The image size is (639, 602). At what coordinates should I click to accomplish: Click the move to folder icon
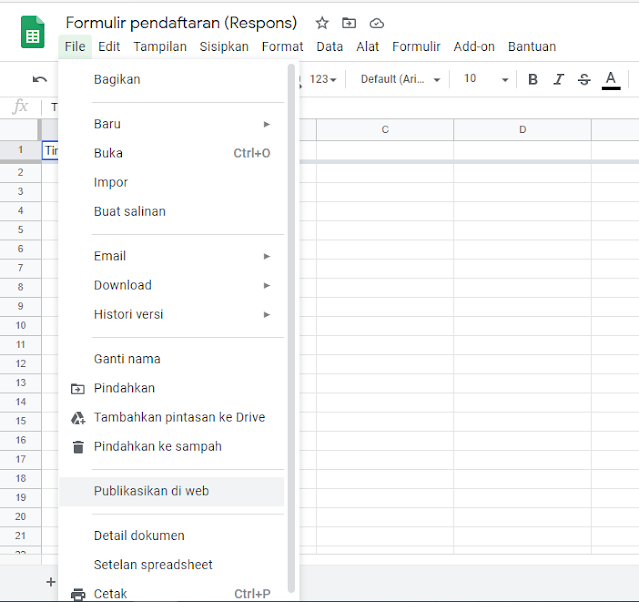pyautogui.click(x=349, y=23)
